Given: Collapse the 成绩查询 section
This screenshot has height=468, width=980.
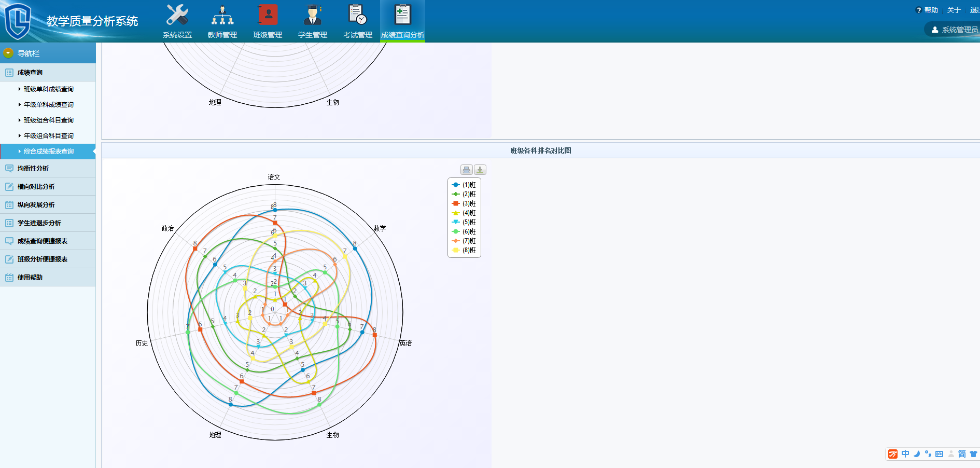Looking at the screenshot, I should point(48,73).
